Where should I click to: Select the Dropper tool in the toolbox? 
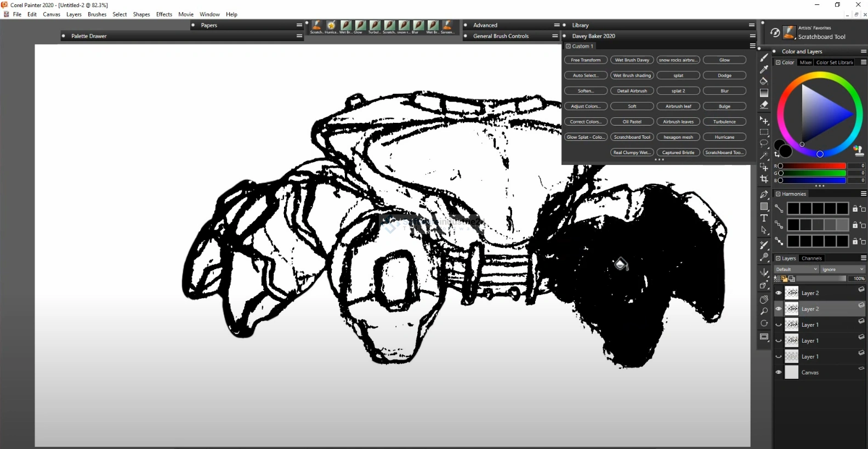point(764,70)
